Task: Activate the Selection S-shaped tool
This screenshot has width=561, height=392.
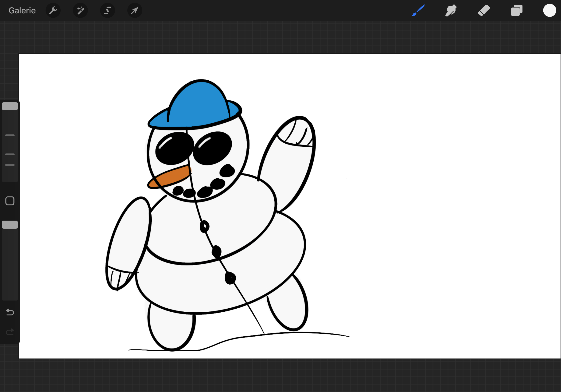Action: tap(108, 11)
